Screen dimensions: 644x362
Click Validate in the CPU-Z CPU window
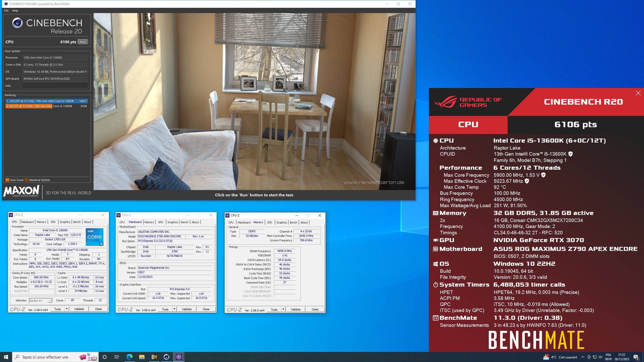[79, 309]
